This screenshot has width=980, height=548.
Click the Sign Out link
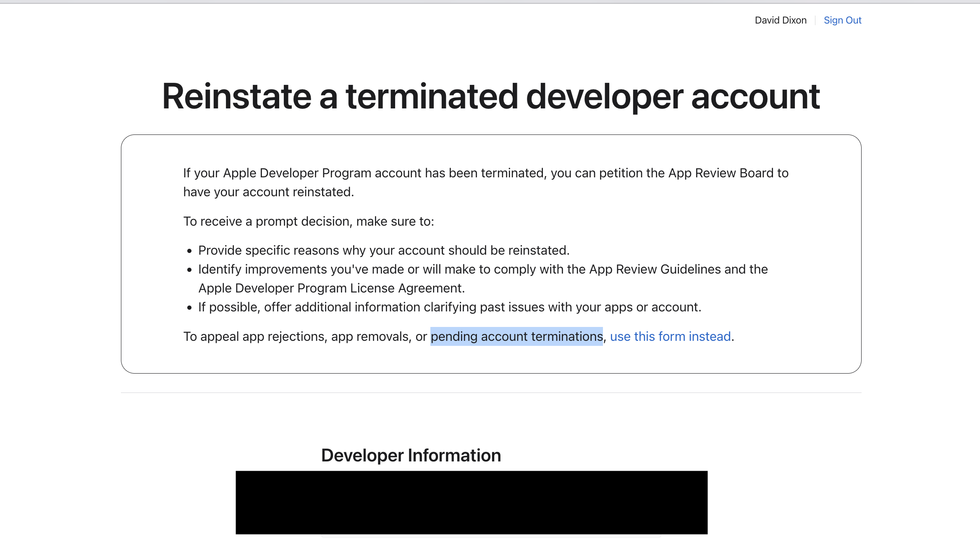pyautogui.click(x=842, y=20)
